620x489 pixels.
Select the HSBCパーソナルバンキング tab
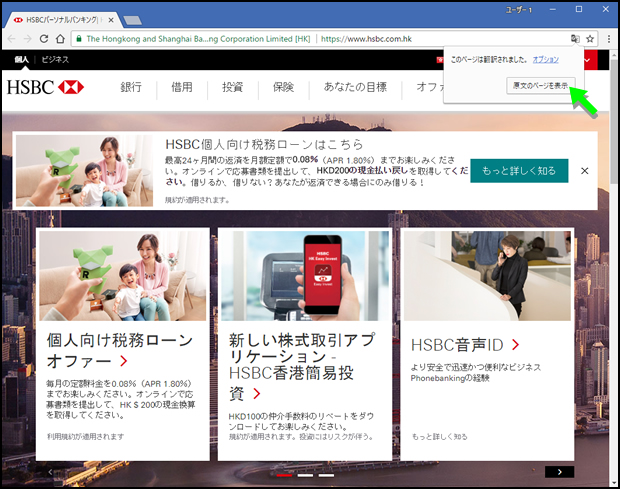(x=63, y=20)
